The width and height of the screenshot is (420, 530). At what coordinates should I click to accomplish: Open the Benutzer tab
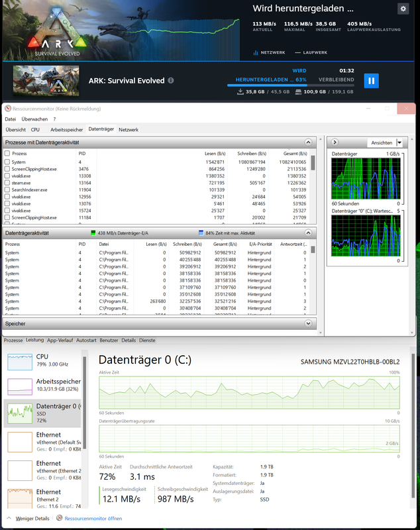click(x=109, y=341)
